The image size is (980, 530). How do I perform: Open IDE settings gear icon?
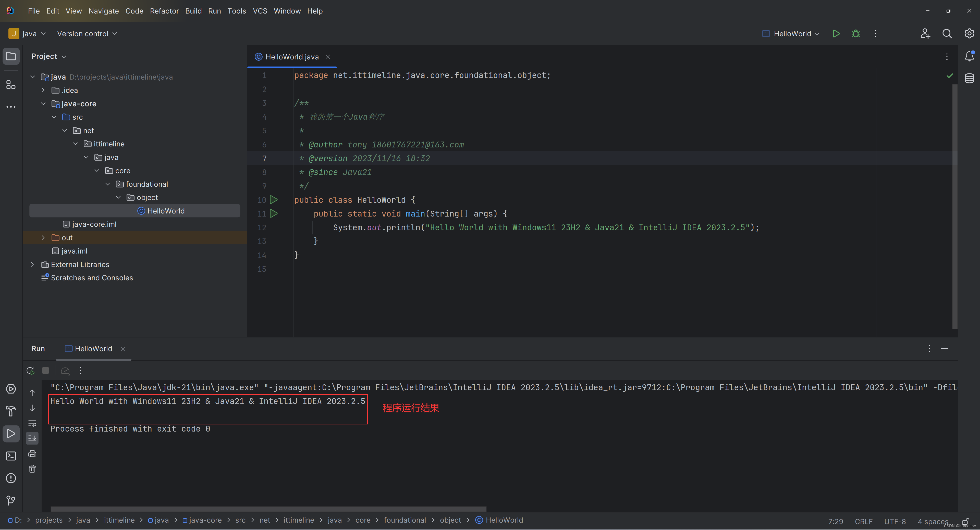pyautogui.click(x=969, y=33)
